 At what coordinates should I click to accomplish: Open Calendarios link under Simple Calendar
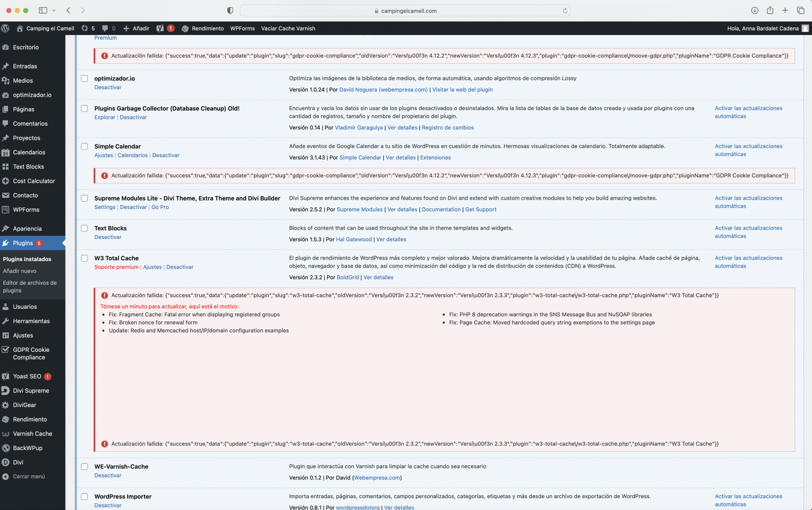(133, 155)
